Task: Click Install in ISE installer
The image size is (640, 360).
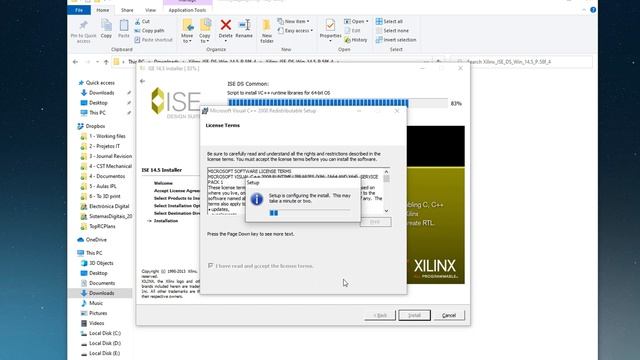Action: [414, 315]
